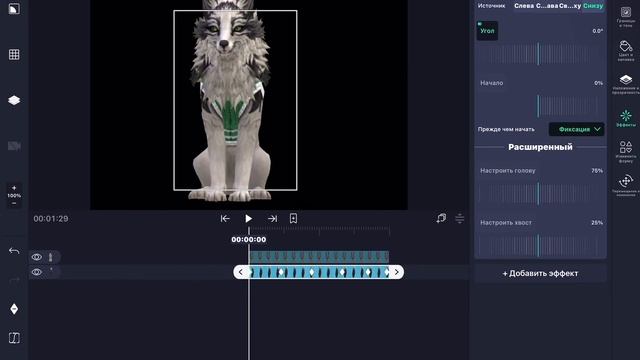
Task: Click the 75% head value
Action: (597, 171)
